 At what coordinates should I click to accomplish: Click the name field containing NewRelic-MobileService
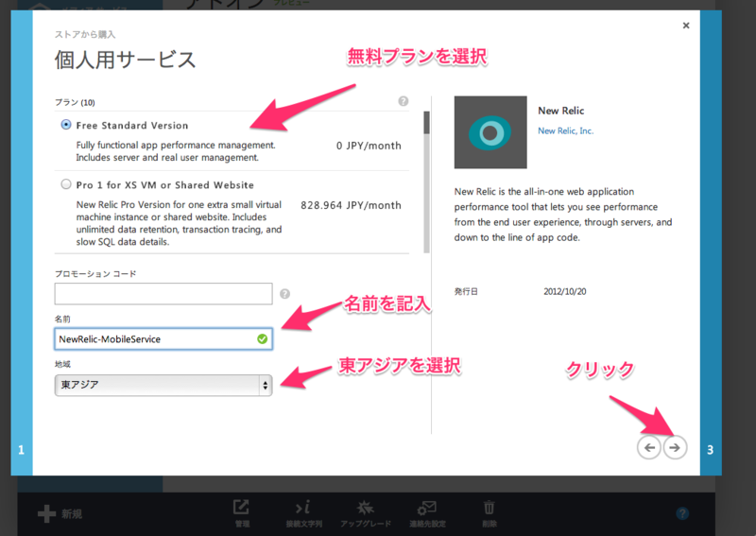pyautogui.click(x=163, y=339)
